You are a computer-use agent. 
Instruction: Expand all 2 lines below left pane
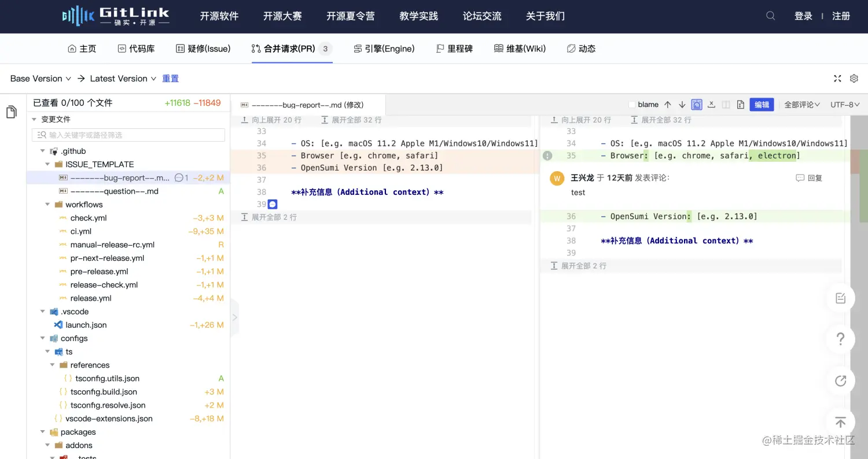[269, 217]
